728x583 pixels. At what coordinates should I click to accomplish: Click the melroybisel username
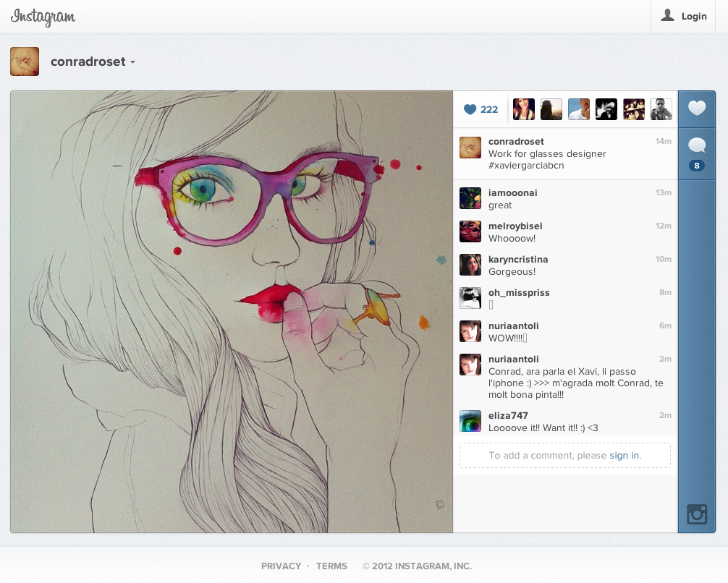click(x=515, y=226)
